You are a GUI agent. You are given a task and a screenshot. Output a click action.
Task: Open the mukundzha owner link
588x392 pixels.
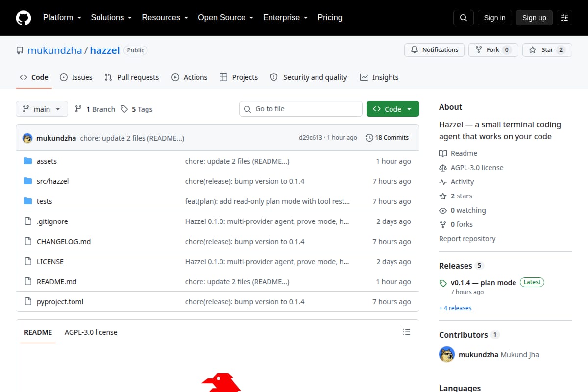click(x=55, y=50)
